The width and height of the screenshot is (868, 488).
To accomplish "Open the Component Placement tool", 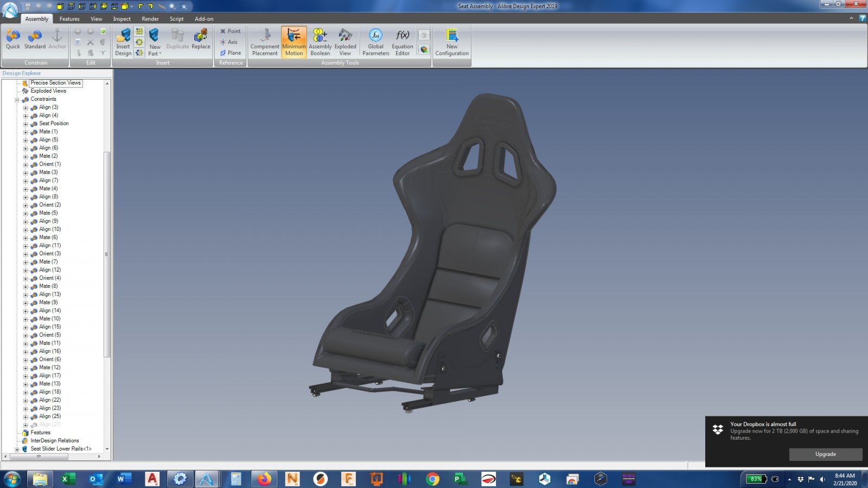I will [265, 42].
